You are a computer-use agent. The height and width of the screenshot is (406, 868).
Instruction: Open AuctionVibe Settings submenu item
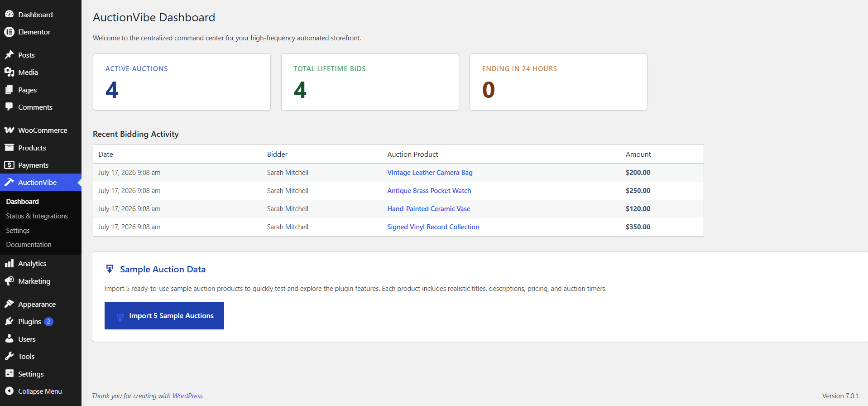pos(18,231)
